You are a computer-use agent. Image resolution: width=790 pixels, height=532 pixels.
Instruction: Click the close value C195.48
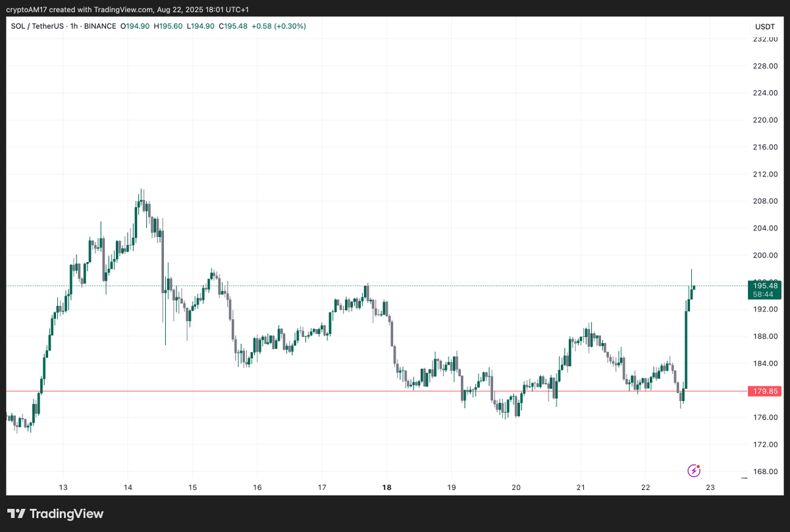point(234,26)
